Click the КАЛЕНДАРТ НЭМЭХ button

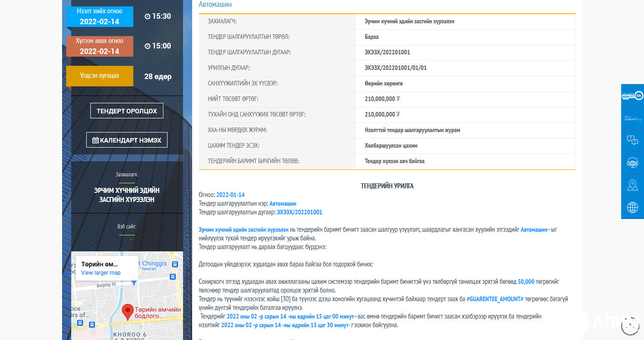(127, 140)
